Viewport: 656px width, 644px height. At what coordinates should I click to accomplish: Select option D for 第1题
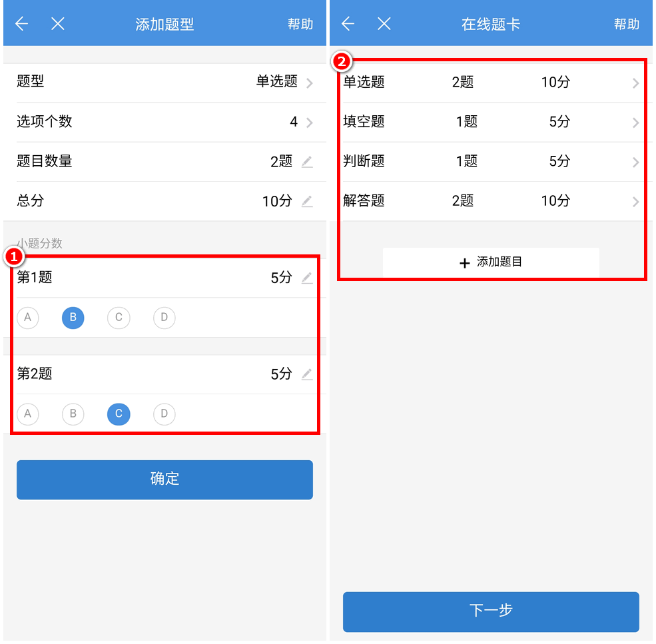(x=164, y=318)
